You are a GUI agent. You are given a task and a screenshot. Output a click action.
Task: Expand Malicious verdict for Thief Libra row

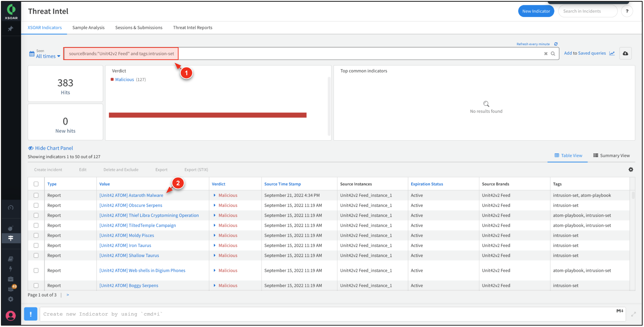tap(215, 215)
